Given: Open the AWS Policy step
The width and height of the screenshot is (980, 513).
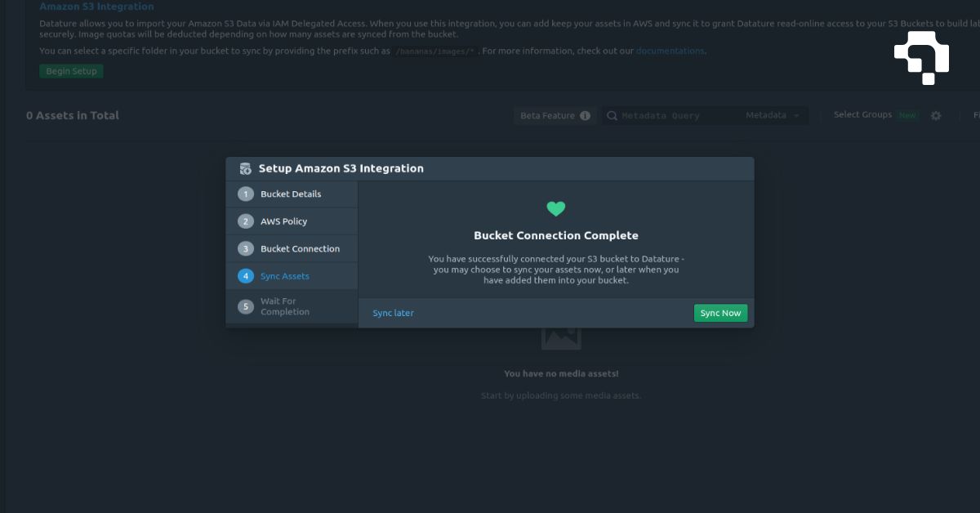Looking at the screenshot, I should (292, 221).
